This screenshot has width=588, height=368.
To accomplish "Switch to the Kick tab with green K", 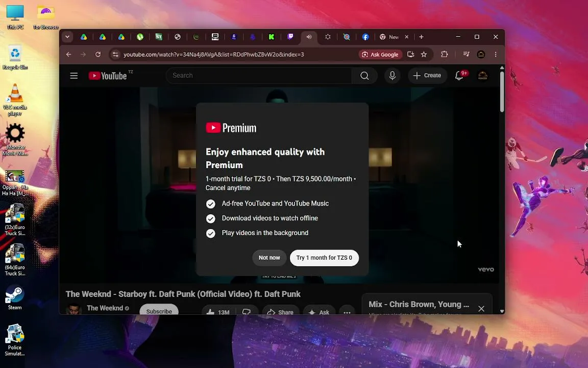I will (272, 37).
